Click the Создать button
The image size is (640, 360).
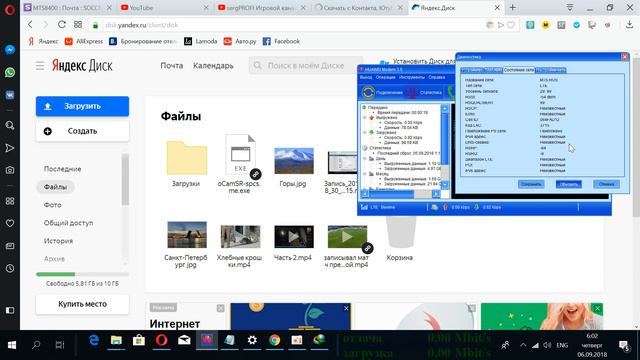pos(82,131)
